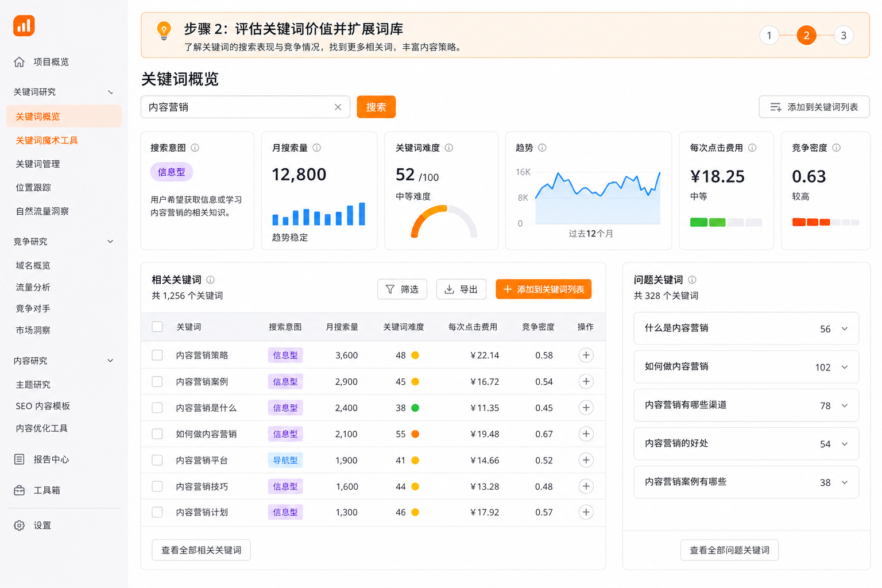Expand the 如何做内容营销 question group chevron
Viewport: 882px width, 588px height.
845,367
